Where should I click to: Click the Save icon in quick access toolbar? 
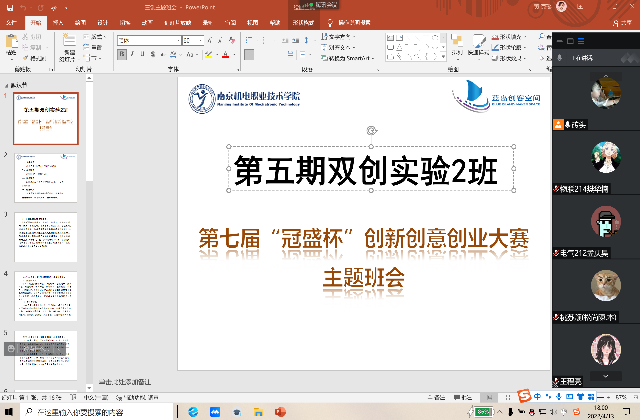coord(8,5)
